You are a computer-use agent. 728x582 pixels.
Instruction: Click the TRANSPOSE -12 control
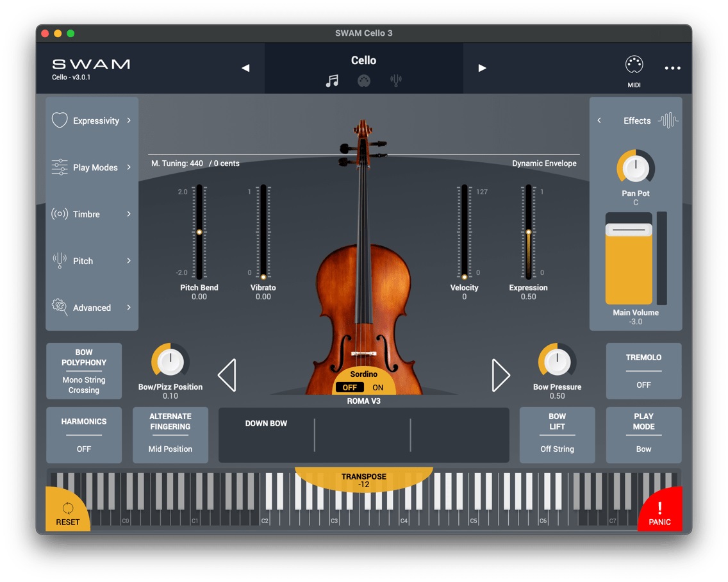coord(364,480)
